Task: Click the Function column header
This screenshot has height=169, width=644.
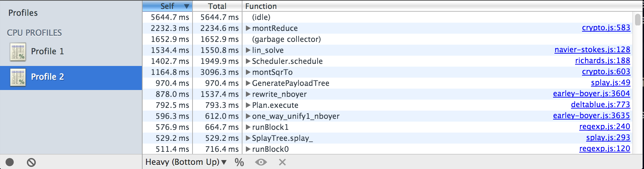Action: 261,6
